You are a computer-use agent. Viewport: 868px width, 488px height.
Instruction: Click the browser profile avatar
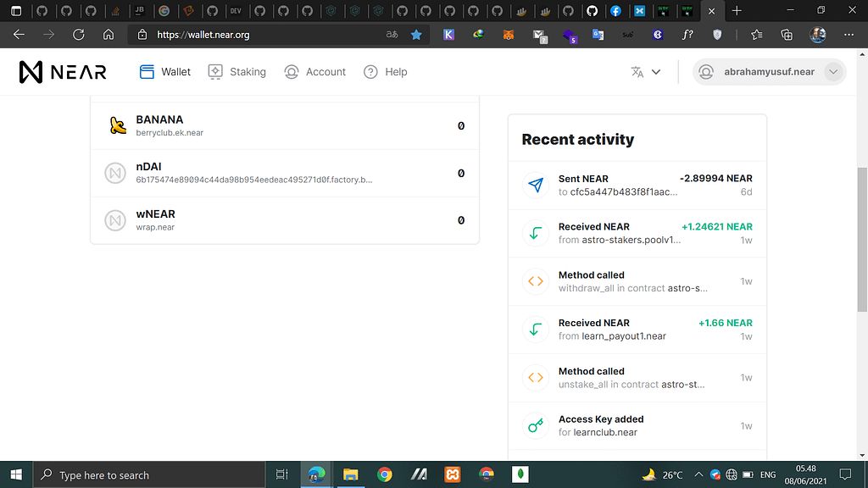pos(818,34)
